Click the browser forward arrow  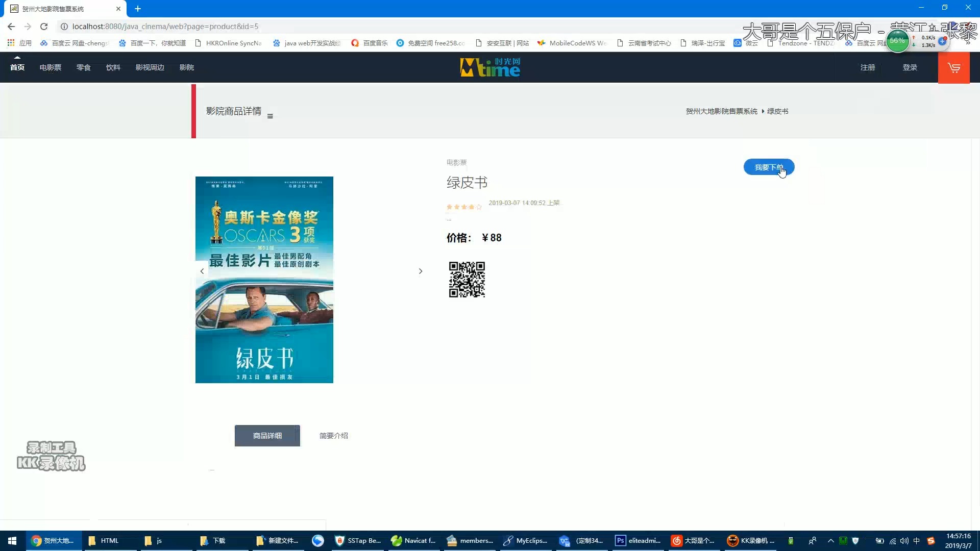coord(28,27)
